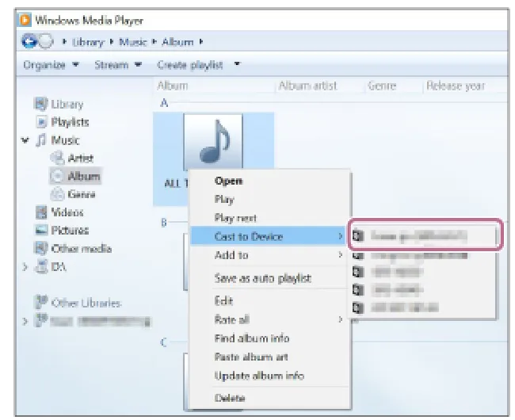Choose Paste album art

click(268, 357)
